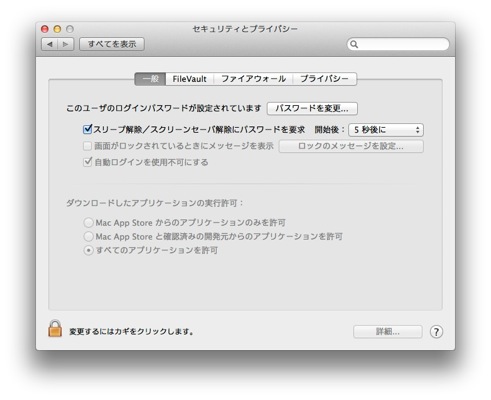
Task: Click the padlock icon to unlock changes
Action: click(x=55, y=329)
